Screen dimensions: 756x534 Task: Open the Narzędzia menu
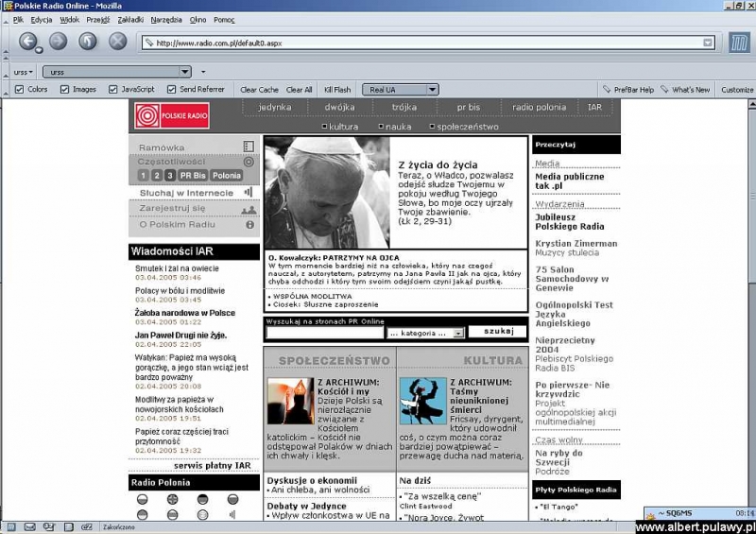165,19
